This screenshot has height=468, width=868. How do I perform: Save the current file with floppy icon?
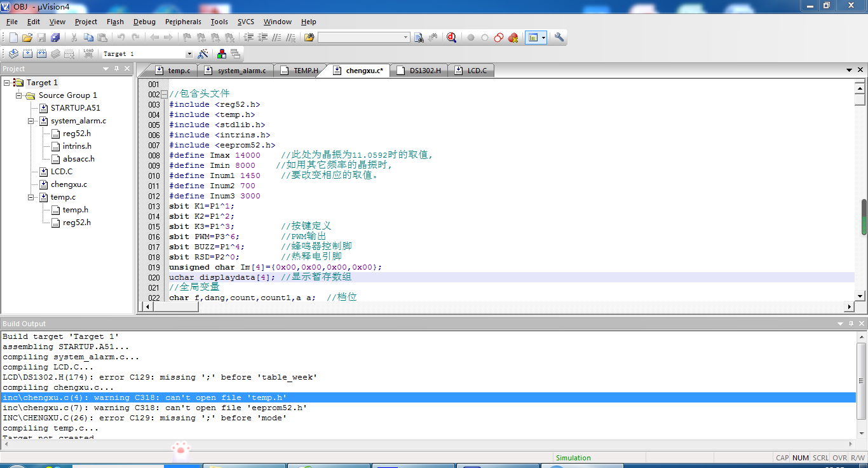click(x=41, y=38)
